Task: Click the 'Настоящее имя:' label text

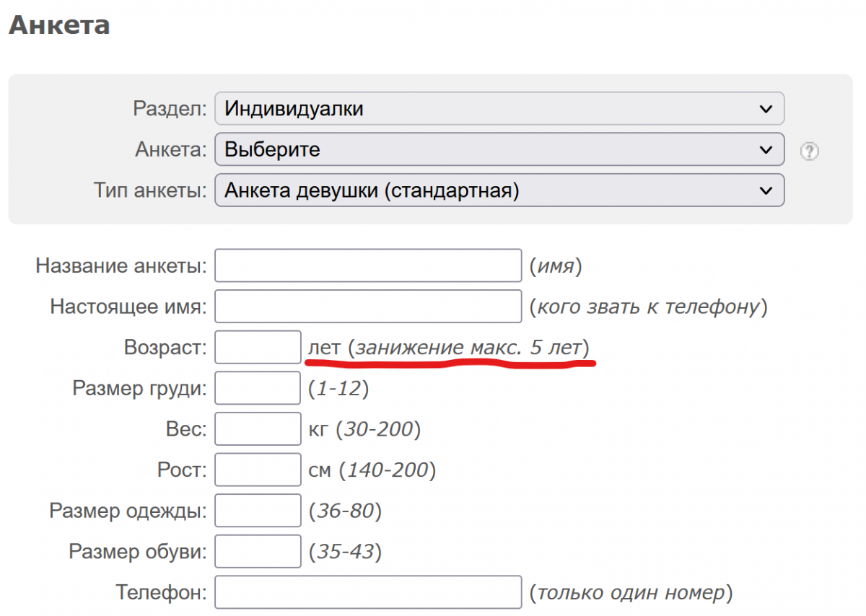Action: pyautogui.click(x=128, y=307)
